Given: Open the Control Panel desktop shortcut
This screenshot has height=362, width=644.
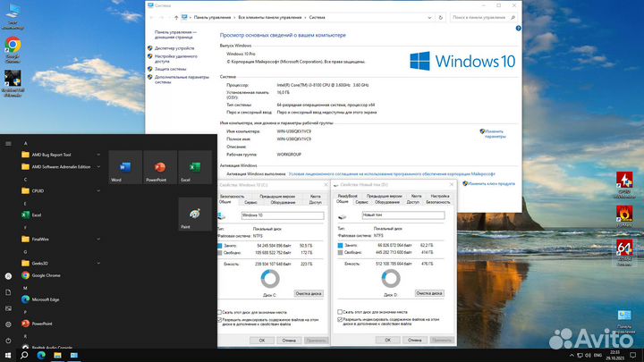Looking at the screenshot, I should click(624, 322).
